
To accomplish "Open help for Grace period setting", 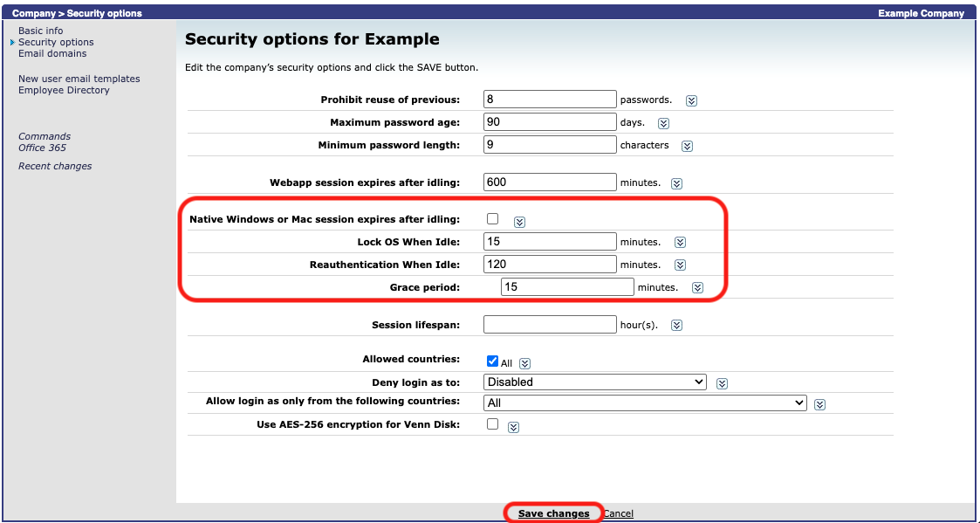I will coord(697,287).
